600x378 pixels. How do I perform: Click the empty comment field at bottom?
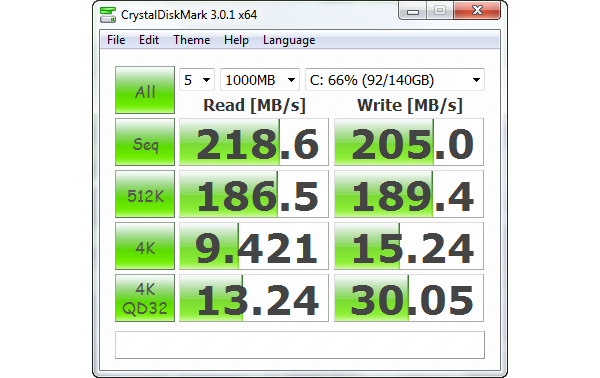click(300, 345)
